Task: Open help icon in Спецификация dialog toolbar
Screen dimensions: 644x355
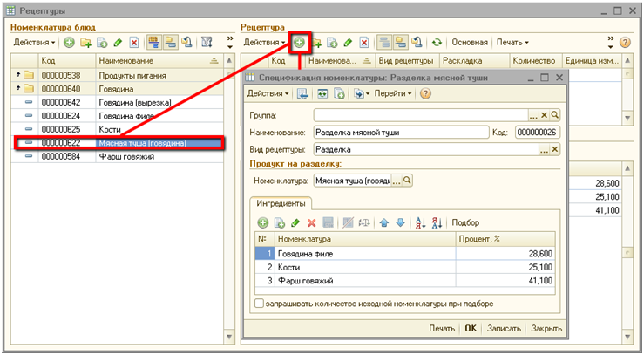Action: (x=427, y=93)
